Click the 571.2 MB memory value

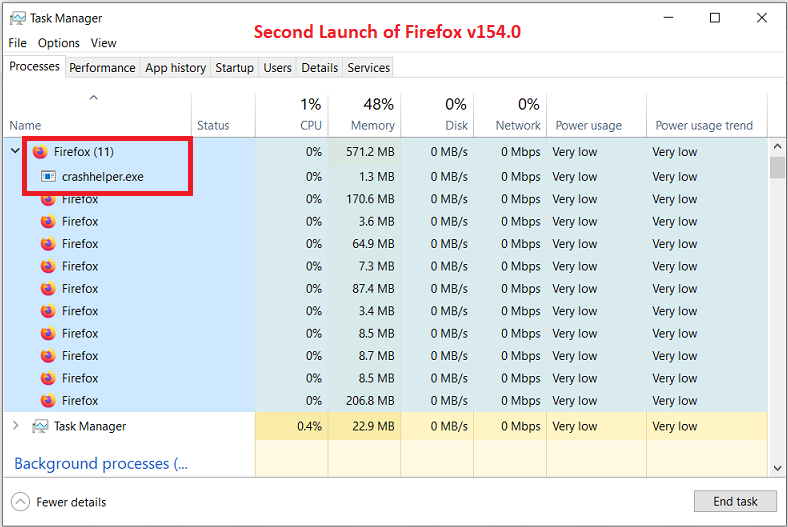click(370, 152)
